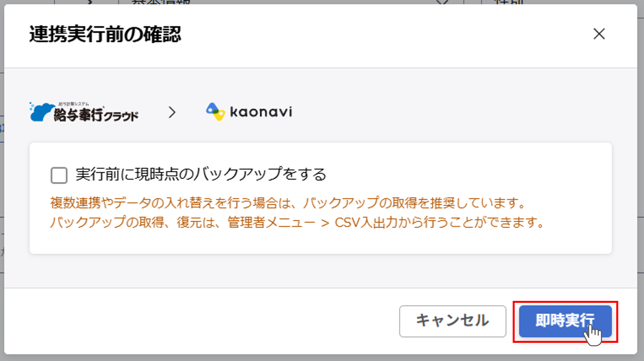This screenshot has width=644, height=361.
Task: Enable 実行前に現時点のバックアップをする checkbox
Action: pyautogui.click(x=59, y=175)
